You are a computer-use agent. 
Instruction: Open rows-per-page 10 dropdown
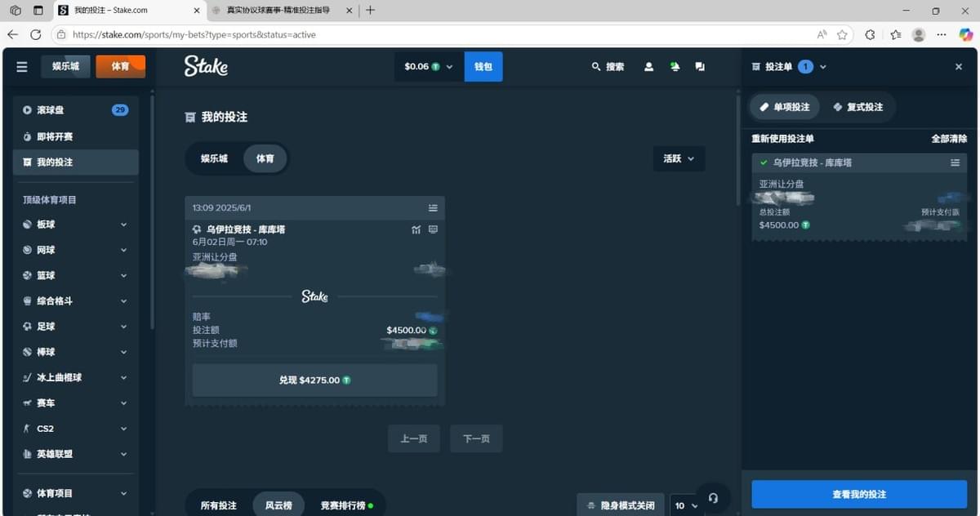686,505
